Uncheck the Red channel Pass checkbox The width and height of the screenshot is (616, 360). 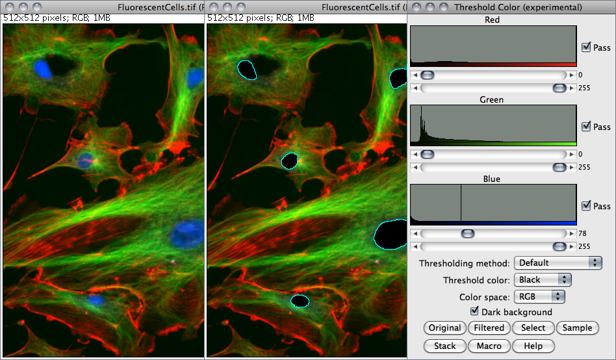tap(586, 47)
